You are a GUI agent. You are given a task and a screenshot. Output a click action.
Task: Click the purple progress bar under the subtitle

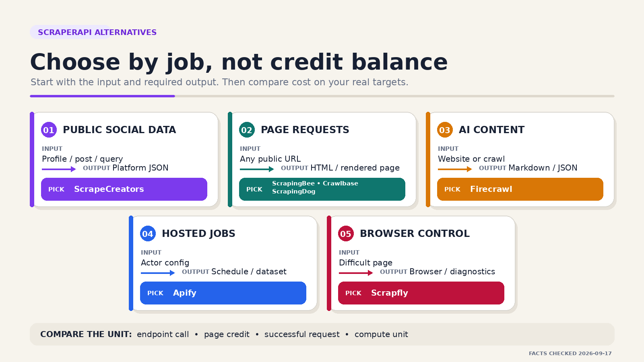point(102,96)
